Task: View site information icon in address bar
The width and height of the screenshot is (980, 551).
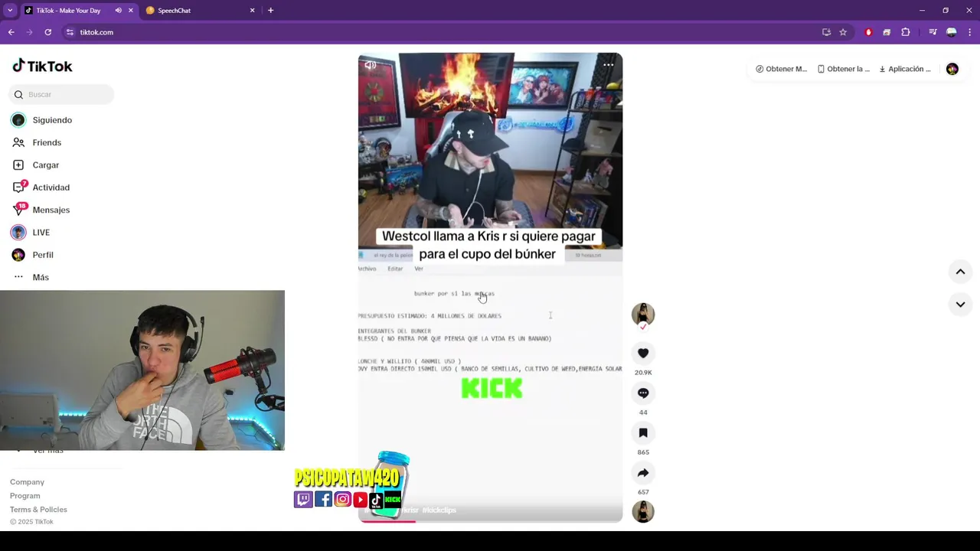Action: click(70, 32)
